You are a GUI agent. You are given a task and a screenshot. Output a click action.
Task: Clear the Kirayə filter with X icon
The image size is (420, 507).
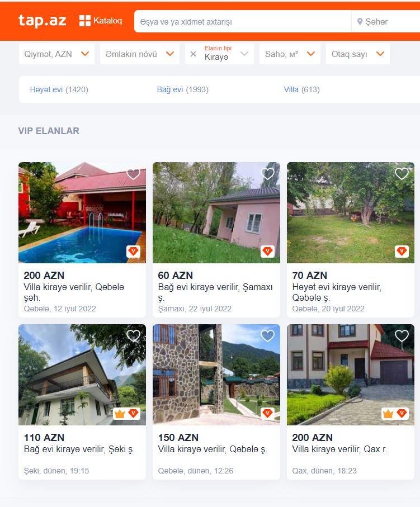pos(193,54)
